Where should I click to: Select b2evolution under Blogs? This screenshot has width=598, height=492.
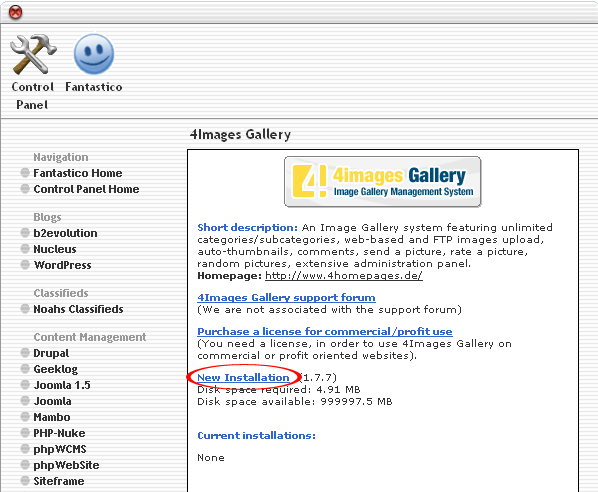click(x=65, y=233)
